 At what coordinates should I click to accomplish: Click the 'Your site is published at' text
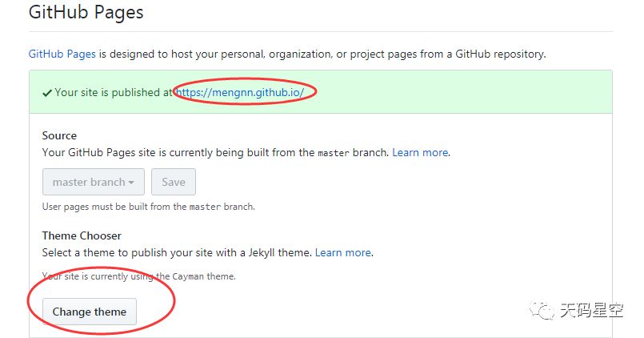tap(114, 92)
